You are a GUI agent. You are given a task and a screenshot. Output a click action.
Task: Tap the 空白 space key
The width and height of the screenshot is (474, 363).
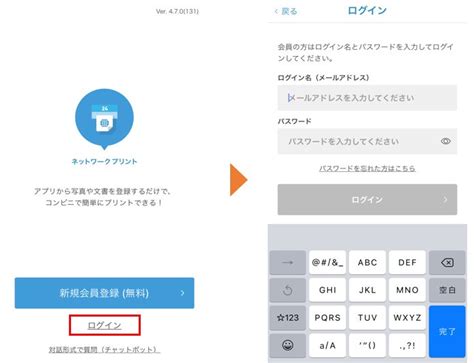(447, 290)
